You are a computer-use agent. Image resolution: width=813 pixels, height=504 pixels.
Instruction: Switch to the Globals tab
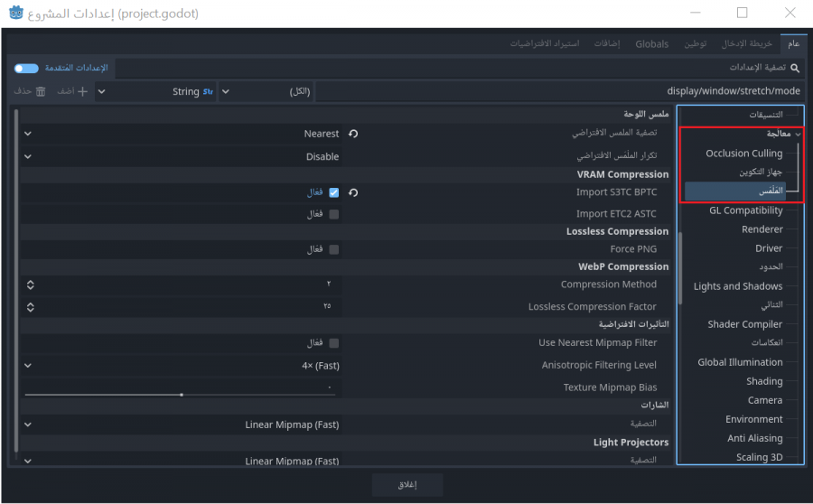point(651,43)
